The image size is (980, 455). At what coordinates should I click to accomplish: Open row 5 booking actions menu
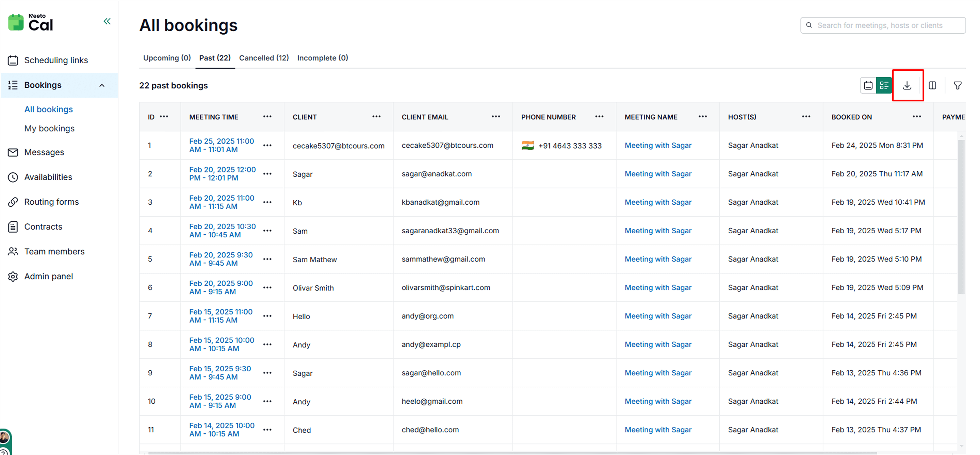[267, 259]
